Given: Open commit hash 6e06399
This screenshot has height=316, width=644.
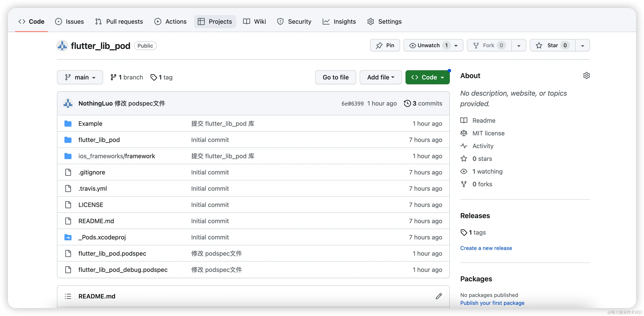Looking at the screenshot, I should click(352, 104).
